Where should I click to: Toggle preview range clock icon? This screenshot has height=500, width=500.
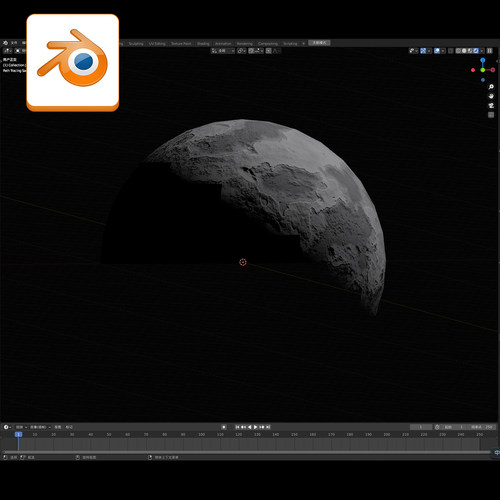coord(437,427)
